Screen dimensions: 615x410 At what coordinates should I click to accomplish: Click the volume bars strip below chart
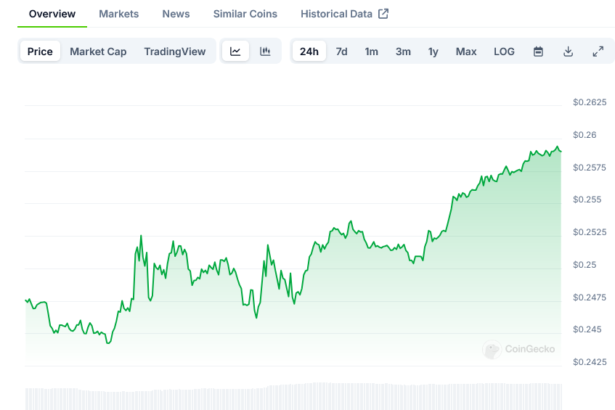point(290,397)
